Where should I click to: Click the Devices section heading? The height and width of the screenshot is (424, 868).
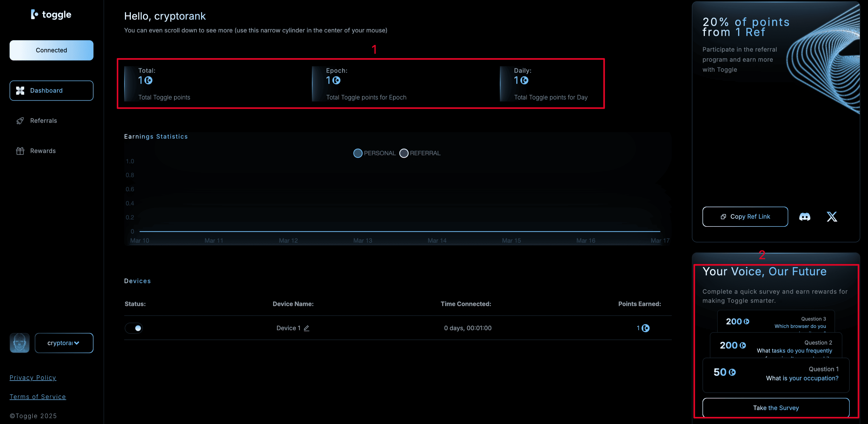137,281
